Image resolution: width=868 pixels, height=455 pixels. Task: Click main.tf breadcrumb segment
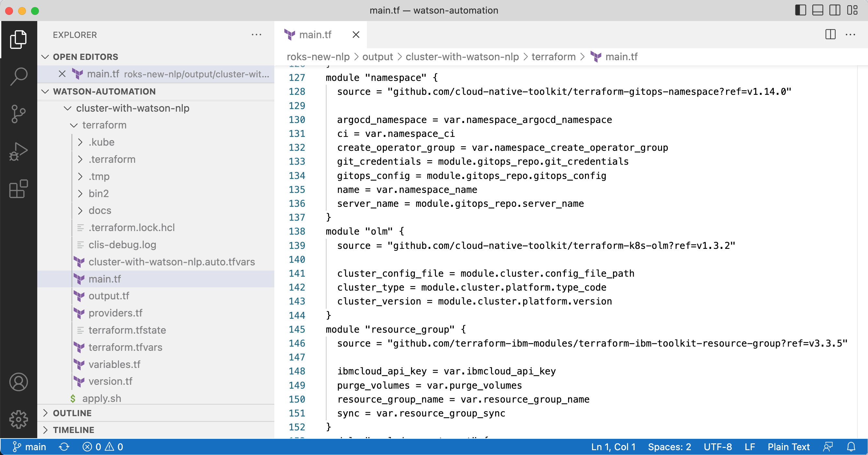tap(614, 57)
